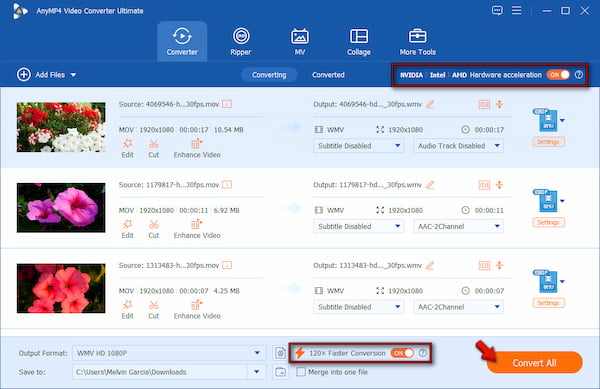This screenshot has height=389, width=600.
Task: Enhance Video for the 1313483 file
Action: [x=197, y=310]
